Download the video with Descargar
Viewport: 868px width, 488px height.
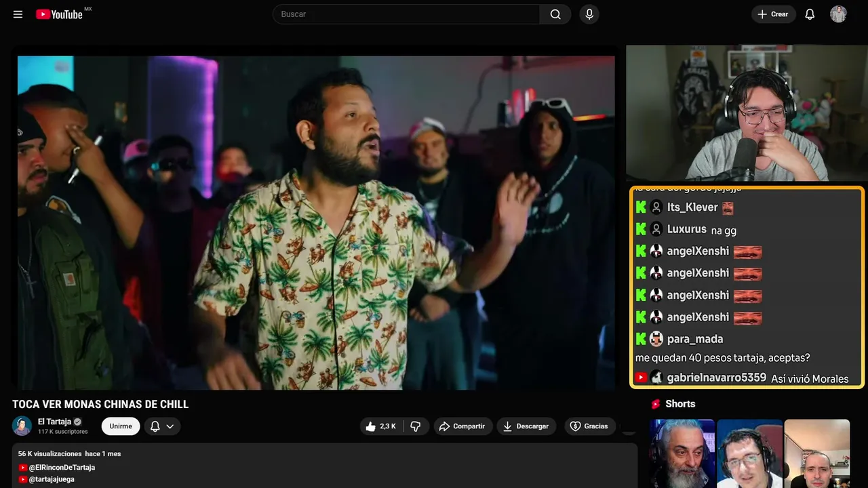tap(526, 426)
